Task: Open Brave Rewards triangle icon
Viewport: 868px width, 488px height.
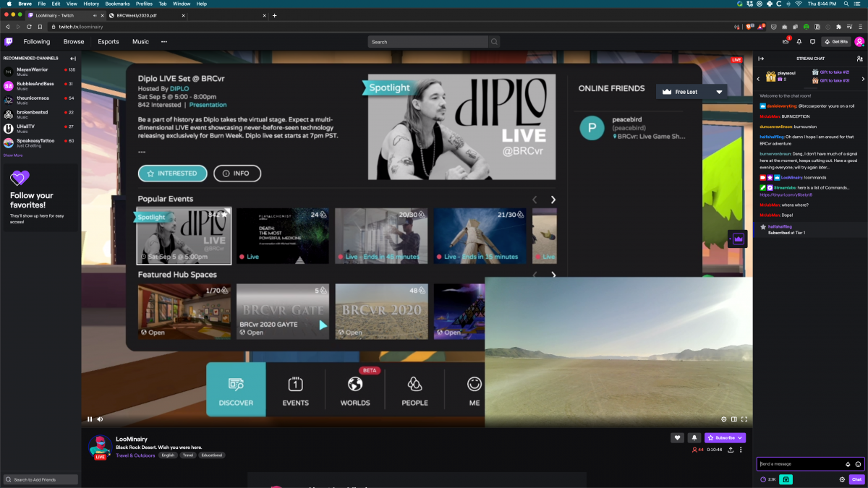Action: tap(762, 26)
